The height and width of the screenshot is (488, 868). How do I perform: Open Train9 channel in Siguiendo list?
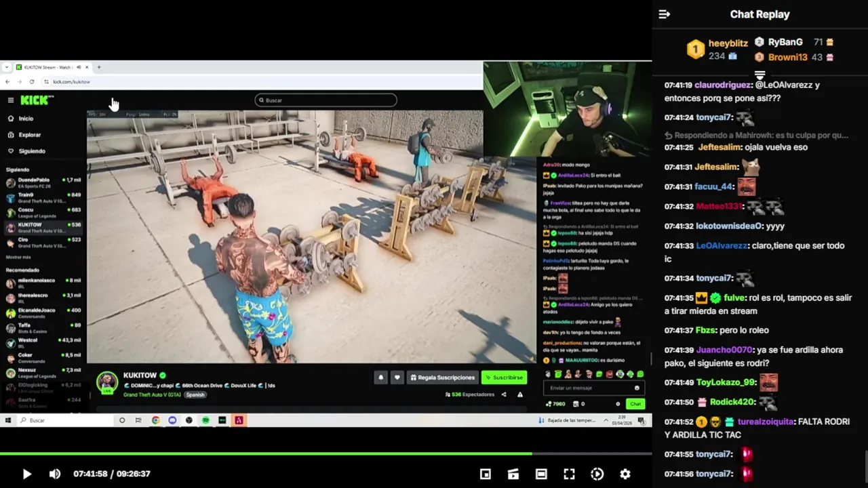(x=43, y=197)
